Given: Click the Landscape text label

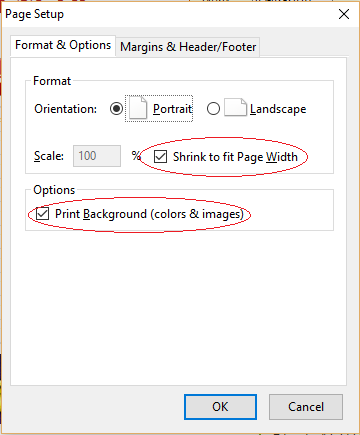Looking at the screenshot, I should [278, 109].
